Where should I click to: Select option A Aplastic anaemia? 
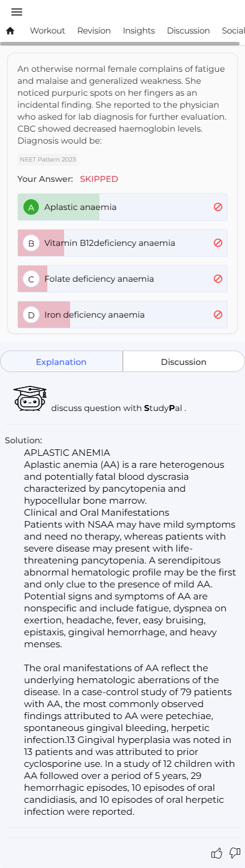(122, 207)
